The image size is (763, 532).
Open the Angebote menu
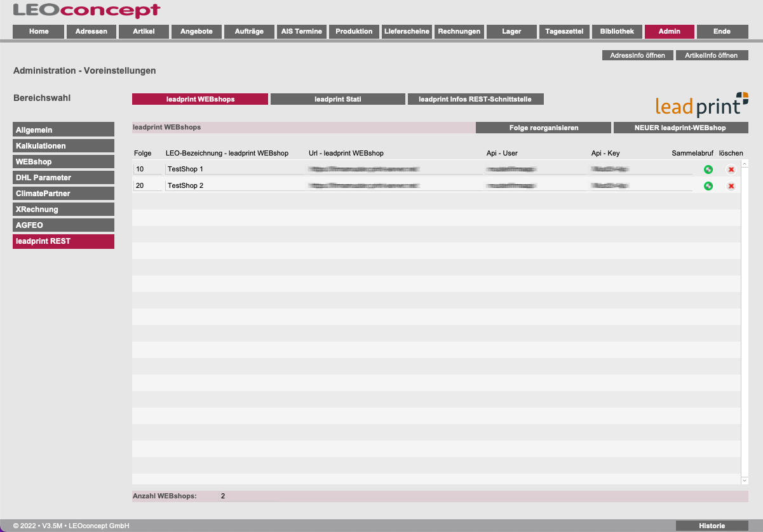click(196, 32)
